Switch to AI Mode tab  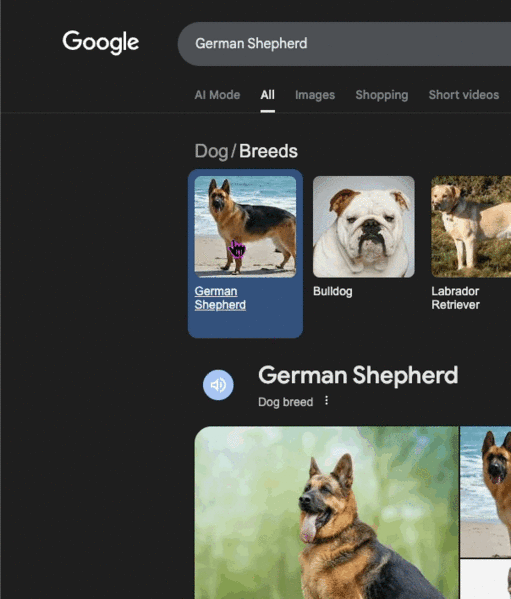click(217, 95)
